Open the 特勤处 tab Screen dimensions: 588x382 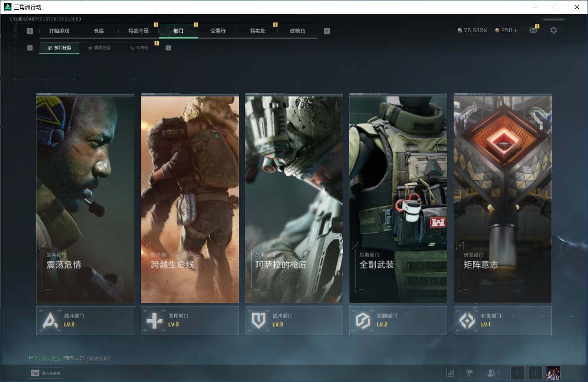click(257, 31)
